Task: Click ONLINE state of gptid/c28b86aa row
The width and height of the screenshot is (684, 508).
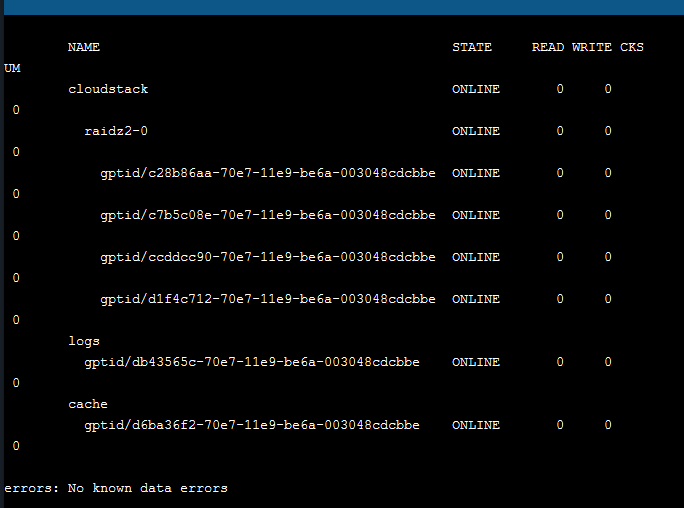Action: point(476,173)
